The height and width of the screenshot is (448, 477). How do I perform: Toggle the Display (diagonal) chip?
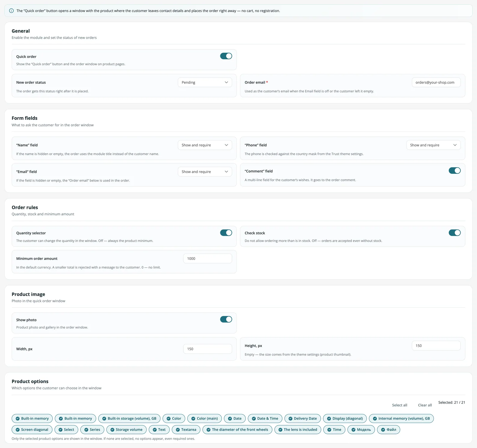point(345,418)
